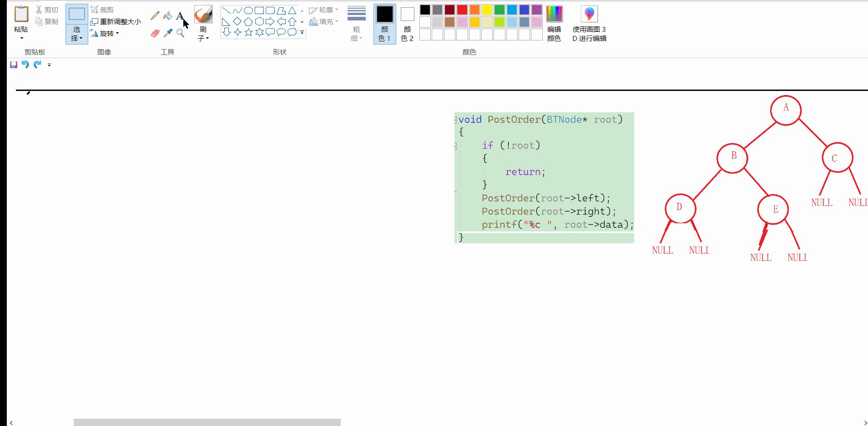Select the Six-point star shape
Screen dimensions: 868x426
[259, 32]
